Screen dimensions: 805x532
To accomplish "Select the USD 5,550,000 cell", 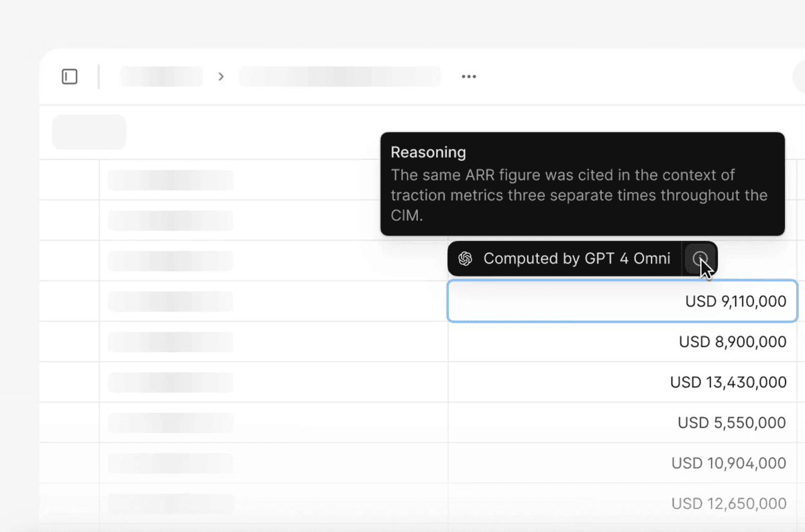I will (x=622, y=423).
